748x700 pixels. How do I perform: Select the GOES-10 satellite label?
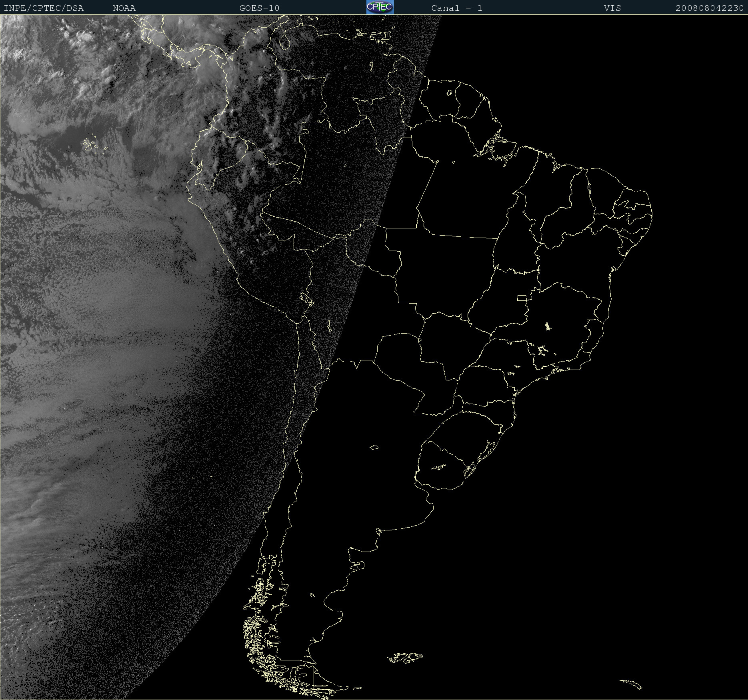[260, 8]
